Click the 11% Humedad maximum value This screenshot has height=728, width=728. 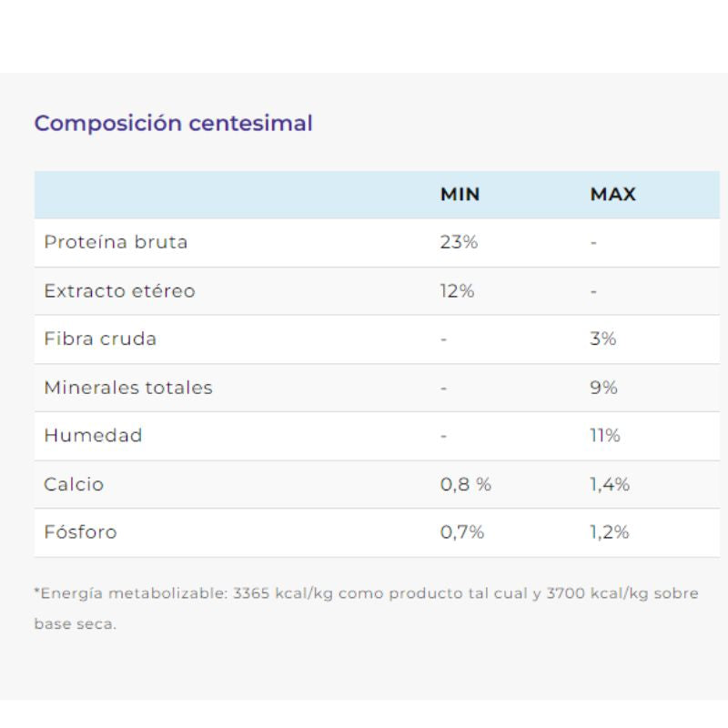coord(605,436)
